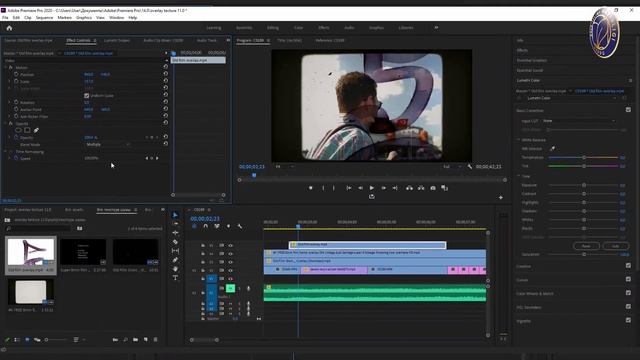
Task: Go to Out point in Program Monitor
Action: coord(395,188)
